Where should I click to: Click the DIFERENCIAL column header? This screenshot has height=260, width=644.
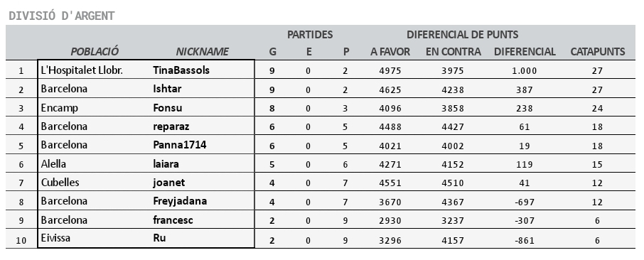[x=525, y=51]
